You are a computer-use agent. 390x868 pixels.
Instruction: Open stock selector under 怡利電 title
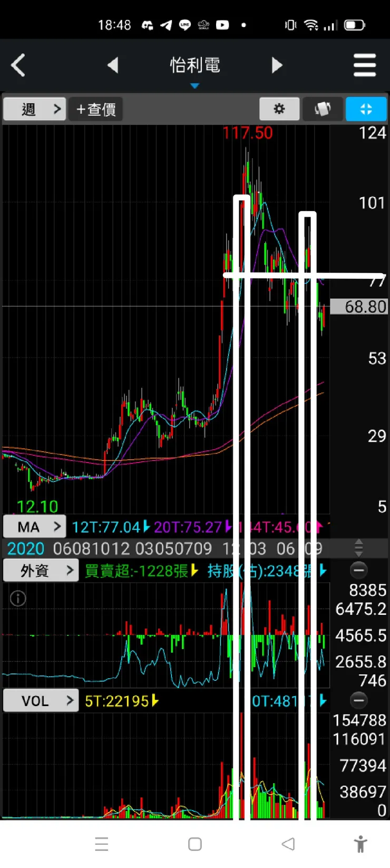(x=195, y=86)
